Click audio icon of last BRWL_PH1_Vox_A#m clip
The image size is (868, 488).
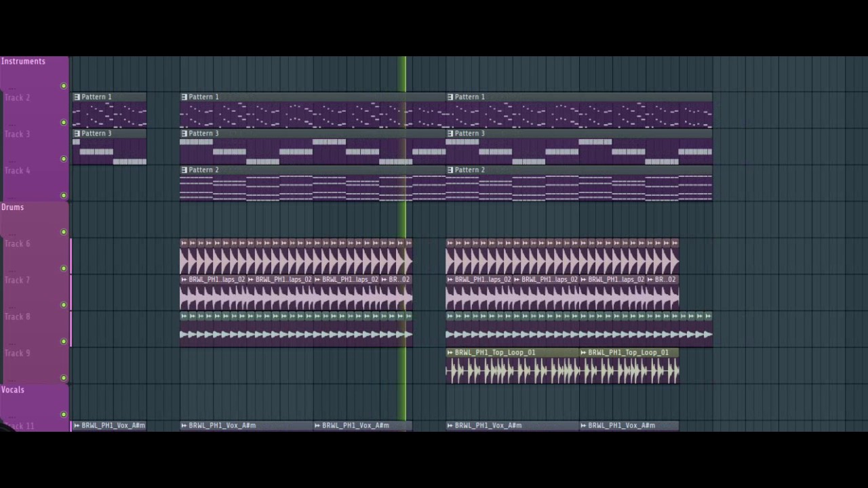pyautogui.click(x=583, y=426)
